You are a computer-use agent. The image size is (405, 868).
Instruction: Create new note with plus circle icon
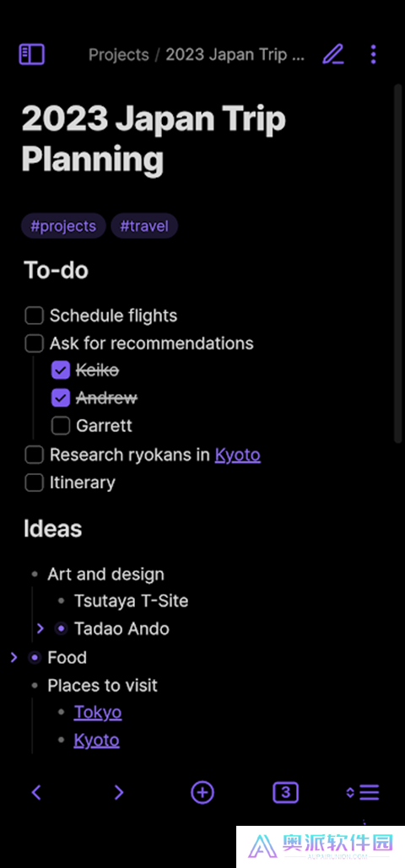[x=202, y=793]
